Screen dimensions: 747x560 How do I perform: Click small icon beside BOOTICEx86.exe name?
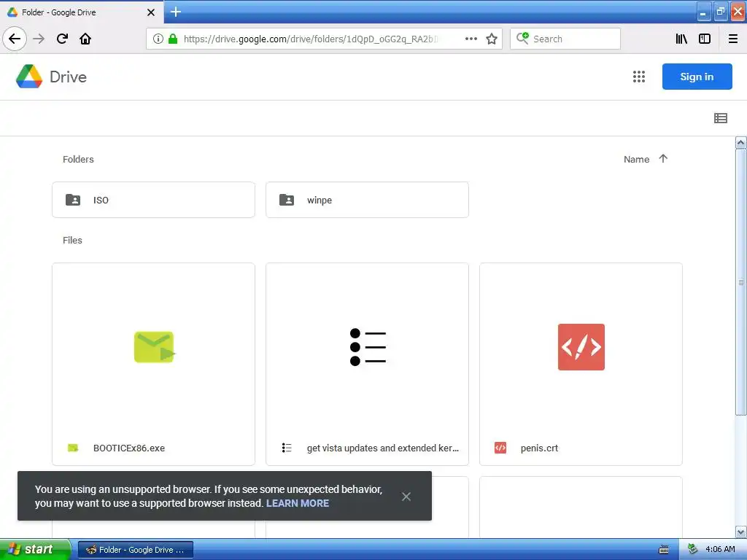point(73,448)
